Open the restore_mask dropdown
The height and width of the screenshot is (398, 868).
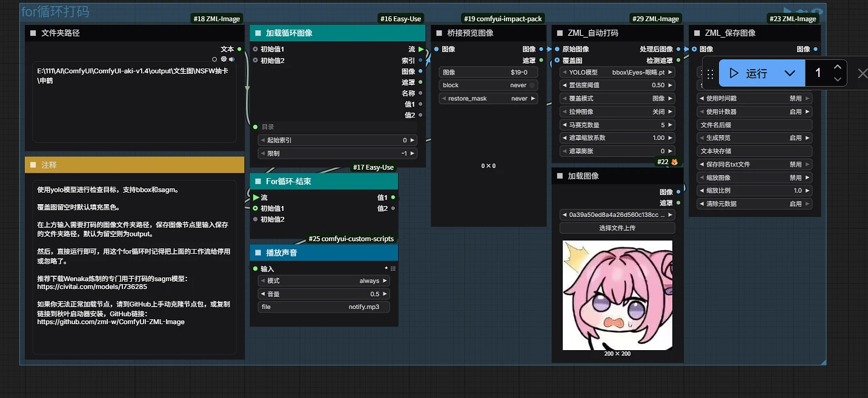(x=488, y=99)
